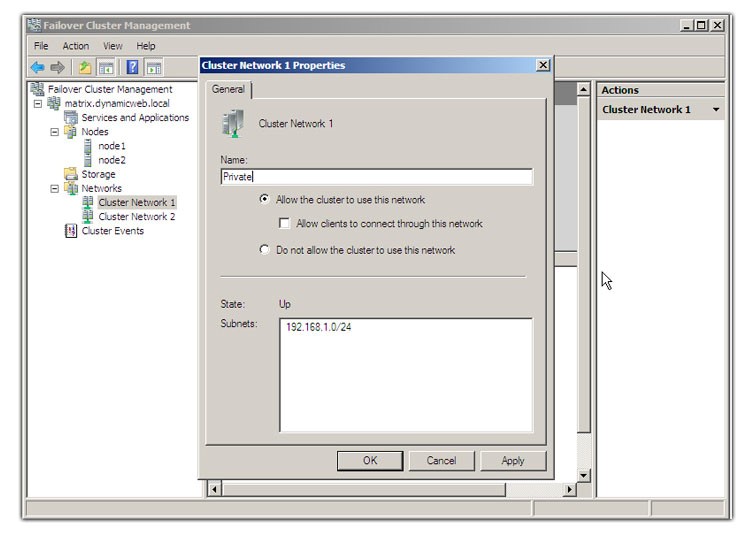Close the Cluster Network 1 Properties dialog

pos(543,65)
